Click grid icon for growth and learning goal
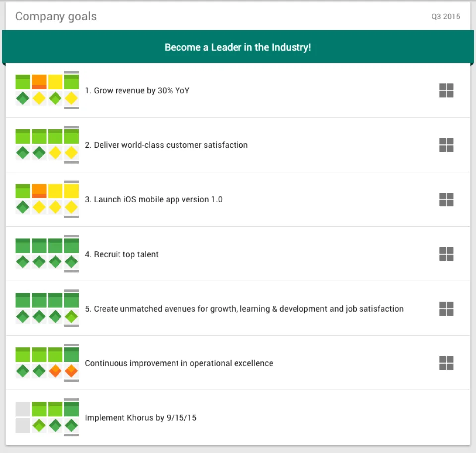476x453 pixels. 446,309
